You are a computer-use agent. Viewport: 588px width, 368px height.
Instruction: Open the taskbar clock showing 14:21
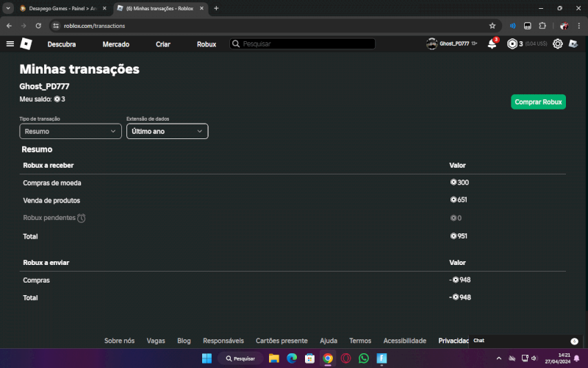pyautogui.click(x=558, y=358)
